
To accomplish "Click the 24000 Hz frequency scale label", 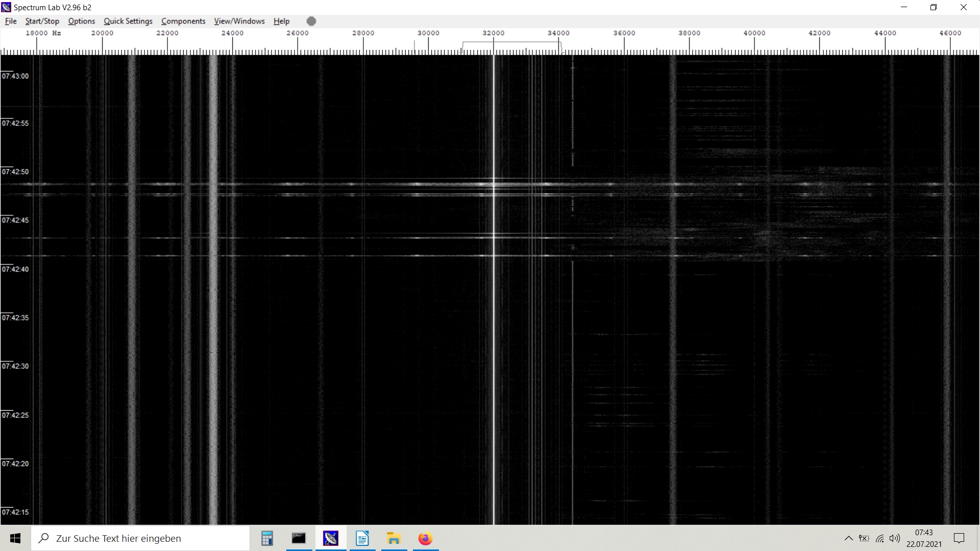I will (x=232, y=33).
